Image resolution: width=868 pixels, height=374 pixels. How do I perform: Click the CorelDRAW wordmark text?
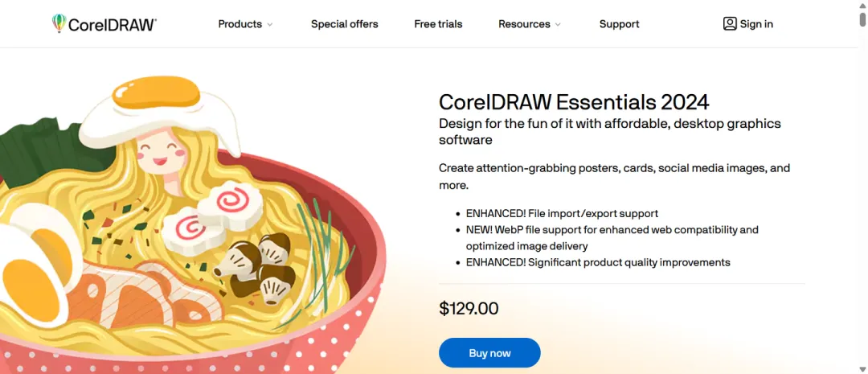[112, 25]
